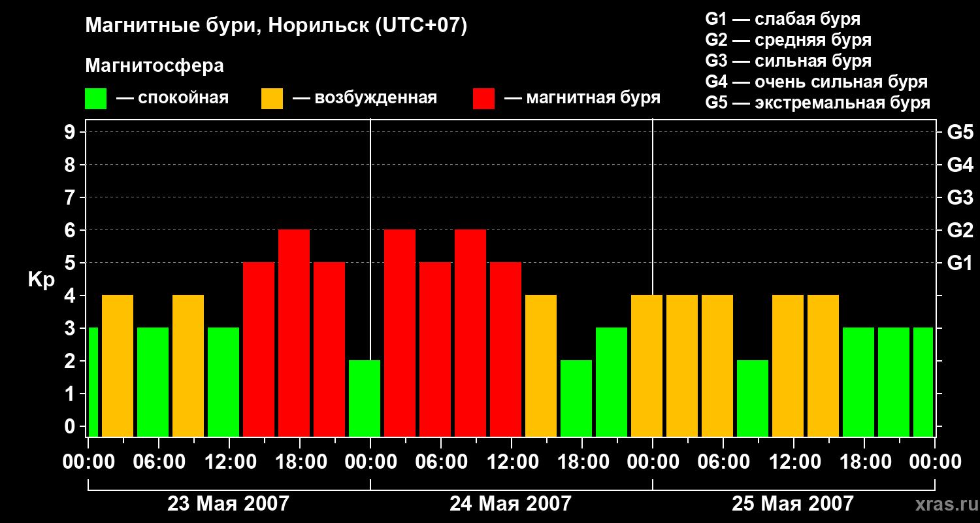The height and width of the screenshot is (523, 980).
Task: Click the '06:00' time label under 23 Мая
Action: coord(159,462)
